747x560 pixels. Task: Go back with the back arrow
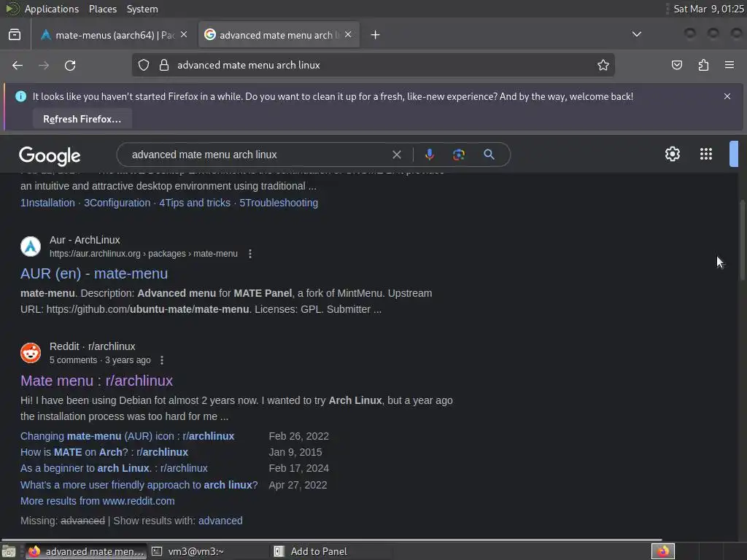click(18, 65)
